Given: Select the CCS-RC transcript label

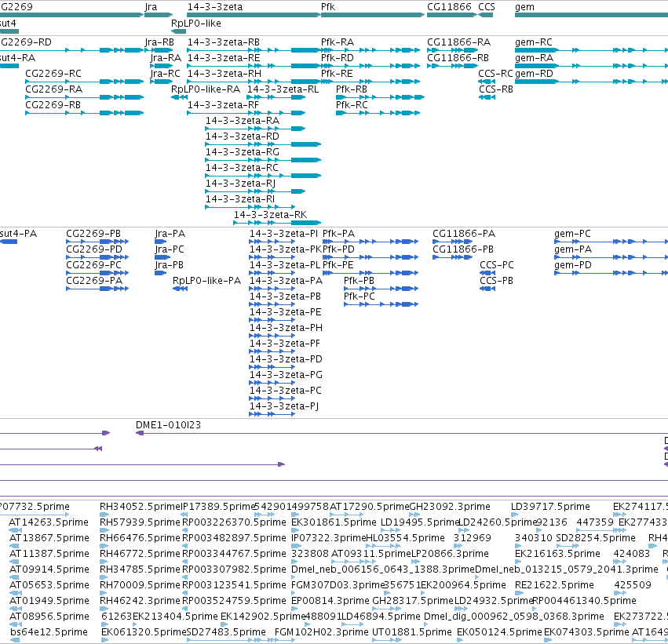Looking at the screenshot, I should [495, 74].
